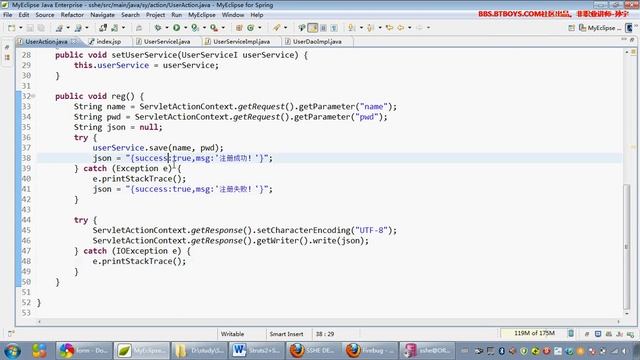Click the restore view icon on the left sidebar
This screenshot has width=640, height=360.
[x=7, y=48]
